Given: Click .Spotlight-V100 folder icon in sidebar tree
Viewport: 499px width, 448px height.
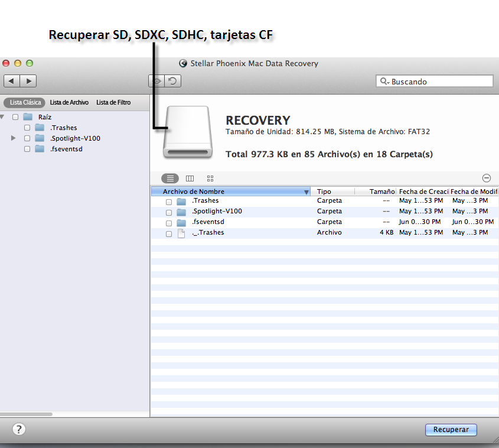Looking at the screenshot, I should click(40, 138).
